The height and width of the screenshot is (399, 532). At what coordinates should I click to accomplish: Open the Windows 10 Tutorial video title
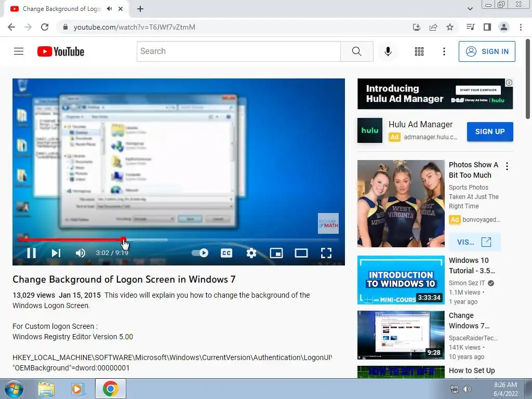click(472, 265)
